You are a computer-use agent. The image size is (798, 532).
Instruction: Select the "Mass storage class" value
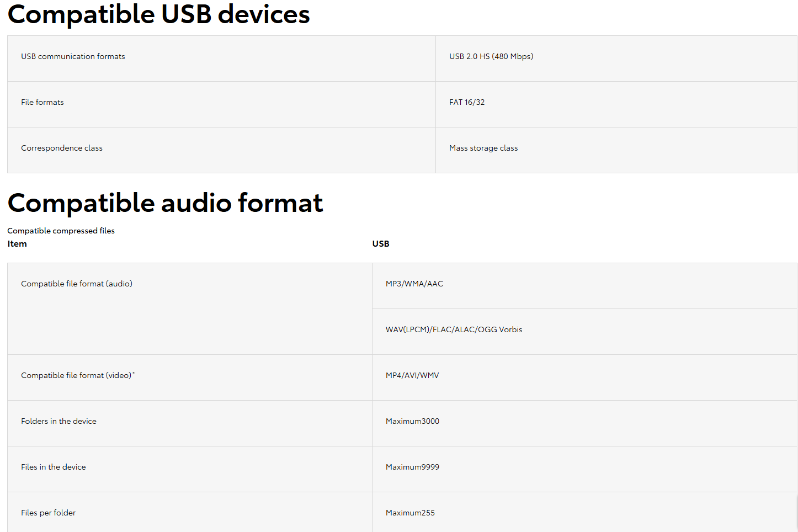point(483,148)
